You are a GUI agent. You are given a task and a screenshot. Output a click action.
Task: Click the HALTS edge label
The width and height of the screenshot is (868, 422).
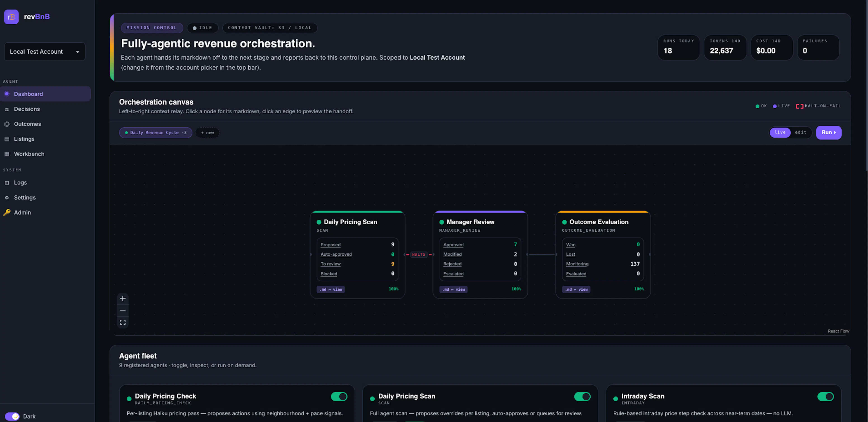tap(419, 254)
